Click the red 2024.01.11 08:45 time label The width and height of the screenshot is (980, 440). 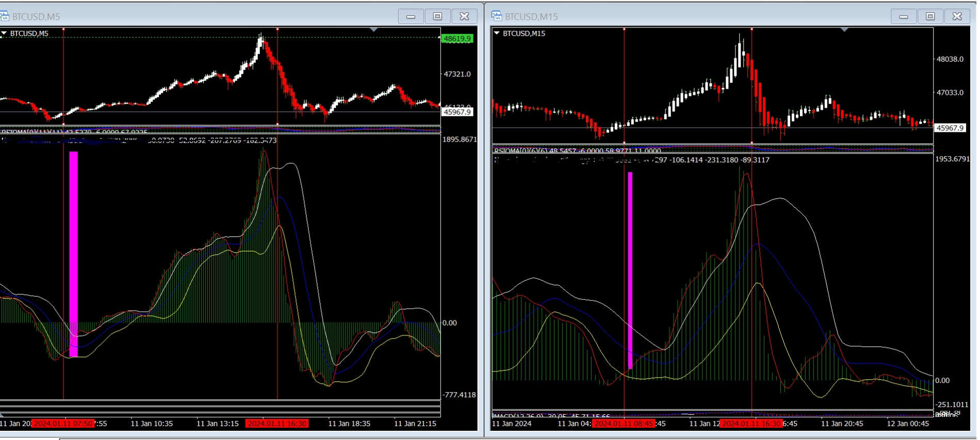(624, 424)
